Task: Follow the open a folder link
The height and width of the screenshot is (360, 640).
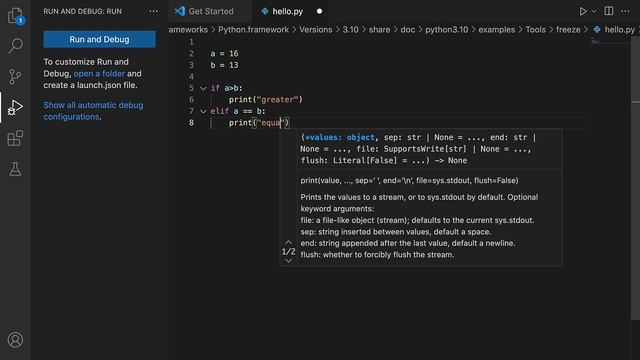Action: tap(99, 73)
